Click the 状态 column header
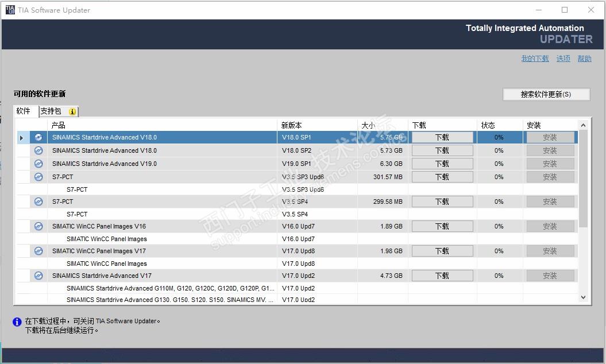606x364 pixels. click(500, 125)
